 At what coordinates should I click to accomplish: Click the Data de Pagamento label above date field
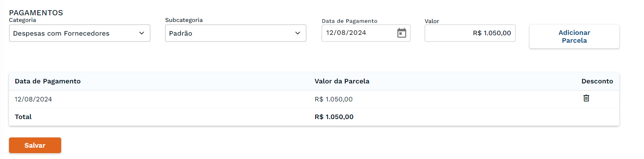tap(349, 21)
